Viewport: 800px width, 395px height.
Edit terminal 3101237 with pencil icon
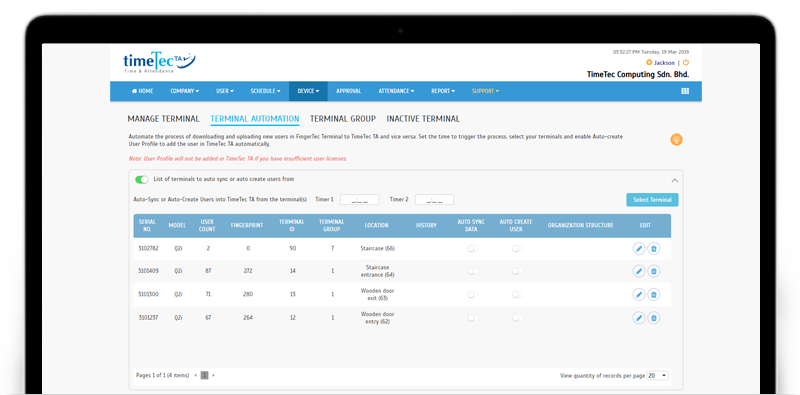point(639,318)
